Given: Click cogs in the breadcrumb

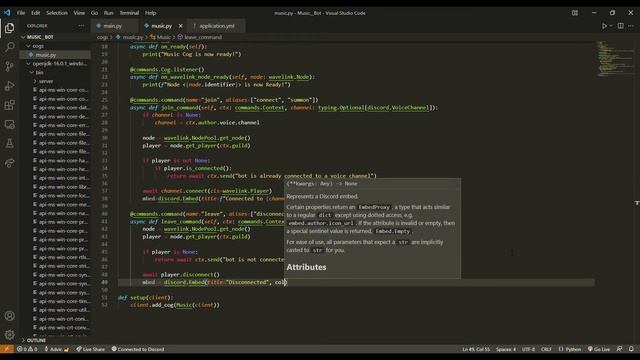Looking at the screenshot, I should click(102, 37).
